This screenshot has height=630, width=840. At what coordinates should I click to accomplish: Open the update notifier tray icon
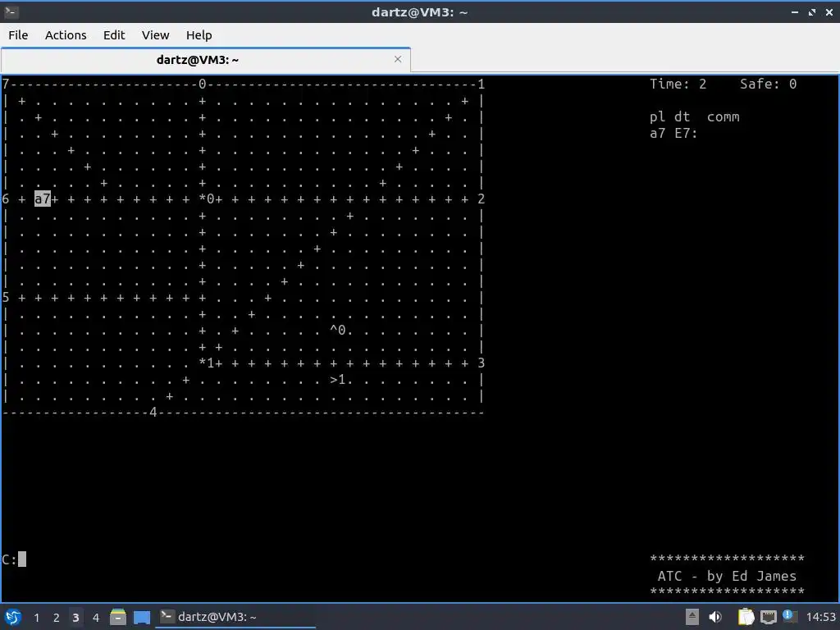pos(788,616)
